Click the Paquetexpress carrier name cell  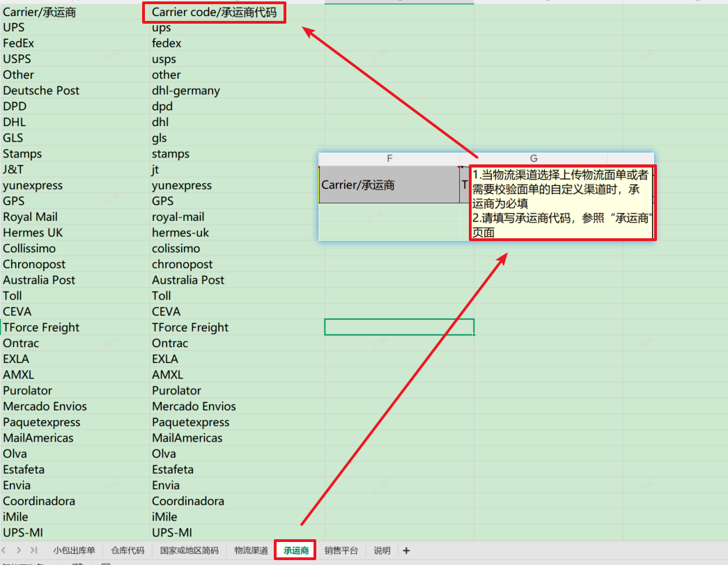tap(75, 422)
